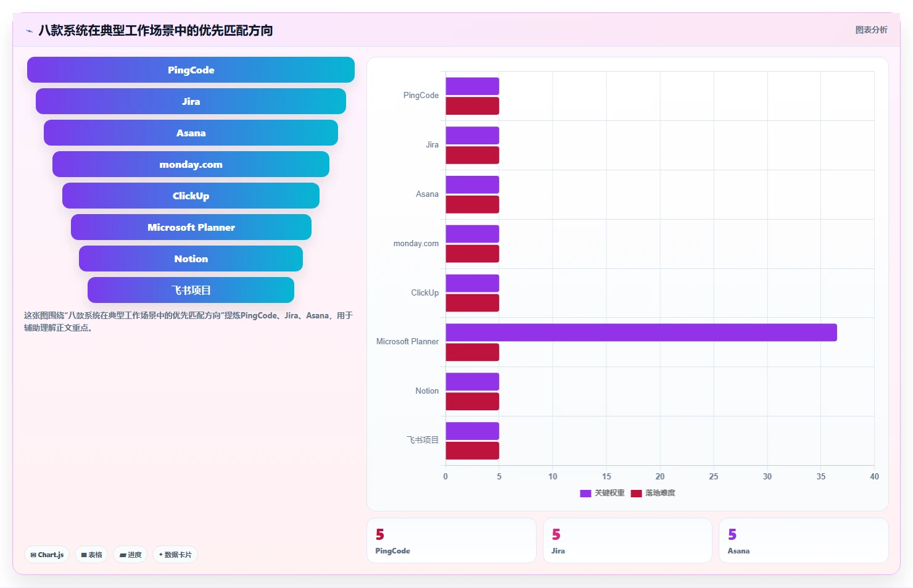913x588 pixels.
Task: Click the red bar for 飞书项目
Action: pyautogui.click(x=472, y=451)
